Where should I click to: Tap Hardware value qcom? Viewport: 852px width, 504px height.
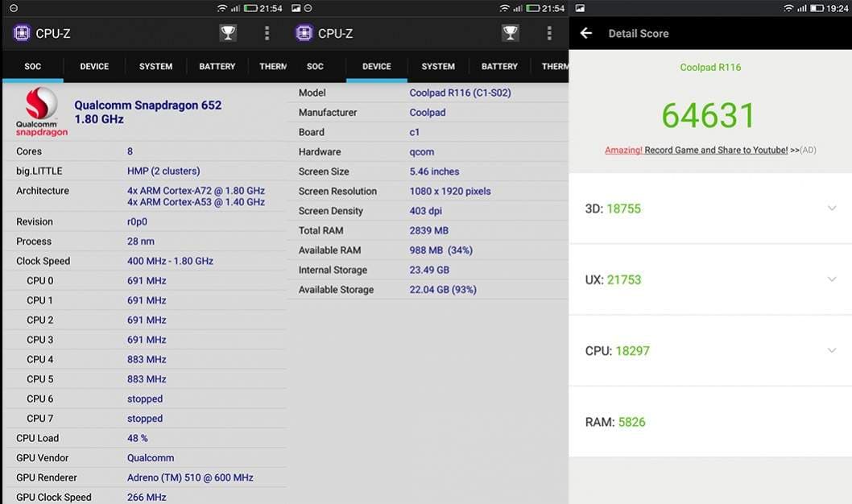pyautogui.click(x=422, y=152)
